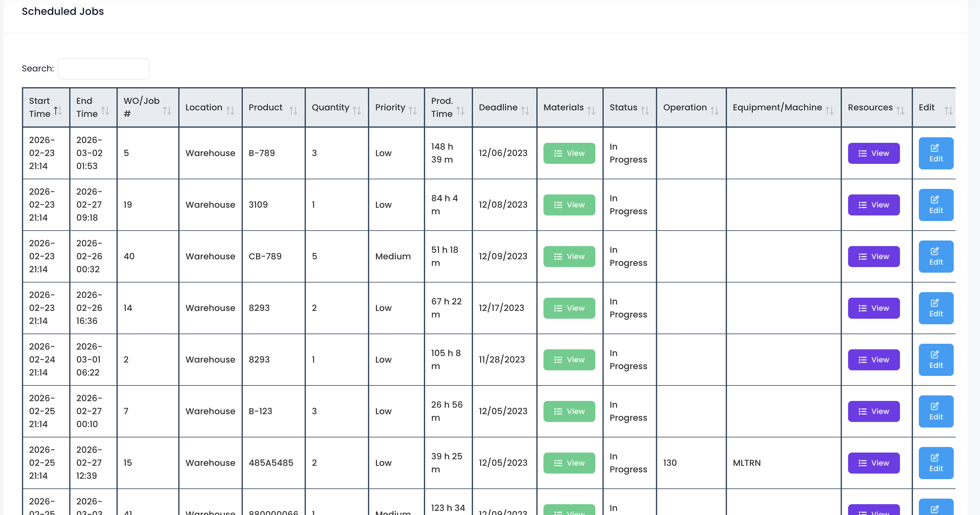Click the Search input field
The height and width of the screenshot is (515, 980).
coord(103,69)
